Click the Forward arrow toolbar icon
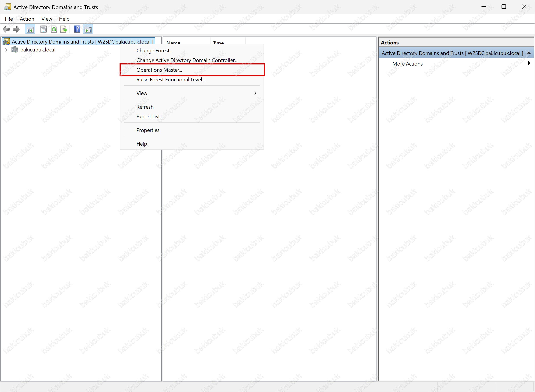The height and width of the screenshot is (392, 535). coord(16,29)
